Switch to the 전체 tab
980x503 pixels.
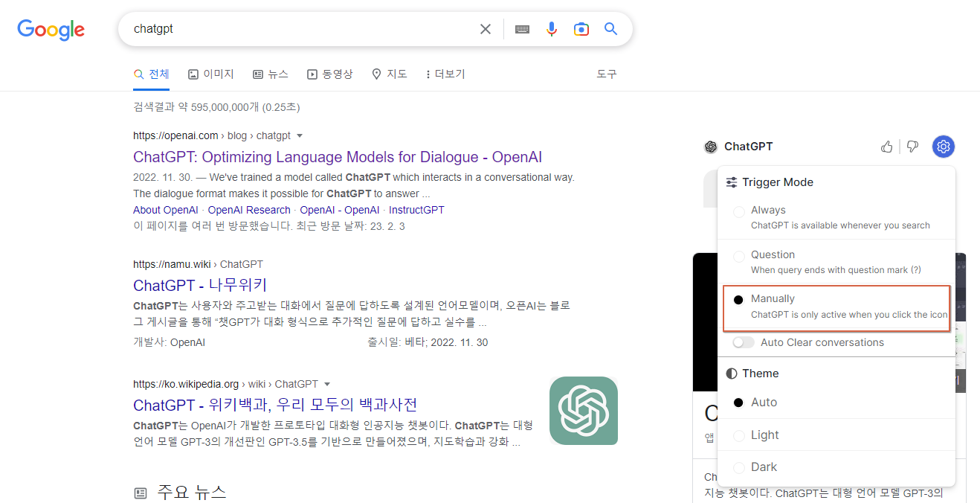click(152, 74)
